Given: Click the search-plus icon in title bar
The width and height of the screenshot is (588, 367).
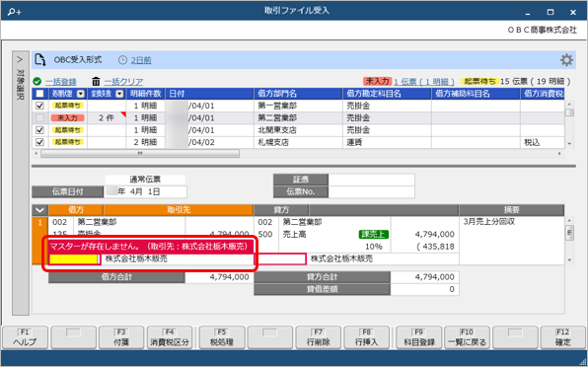Looking at the screenshot, I should point(15,12).
